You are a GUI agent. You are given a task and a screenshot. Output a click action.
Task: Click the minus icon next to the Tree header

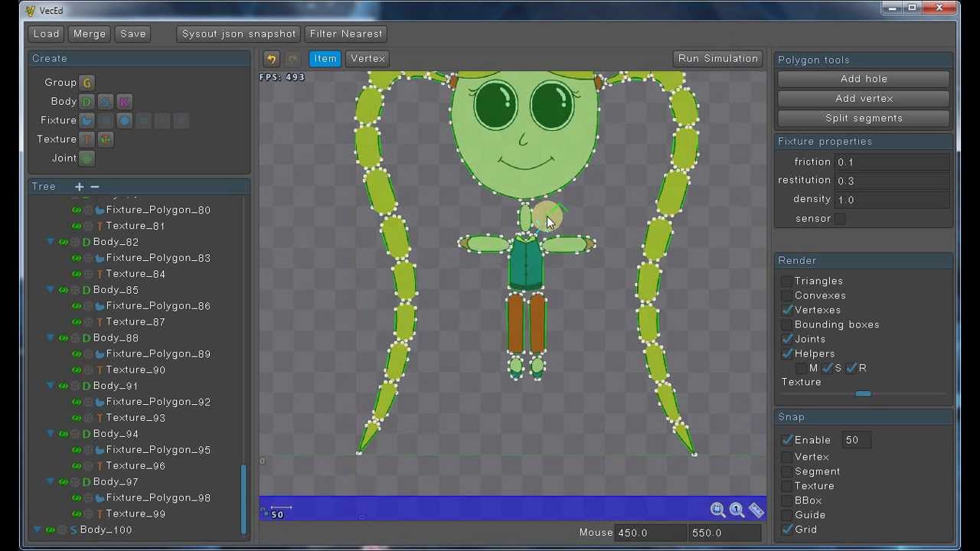click(x=95, y=187)
